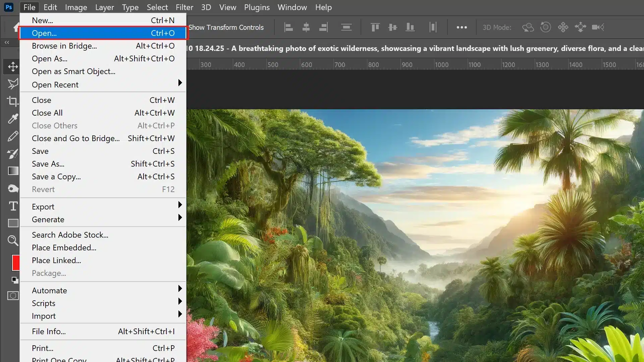644x362 pixels.
Task: Open the Edit menu
Action: [x=50, y=7]
